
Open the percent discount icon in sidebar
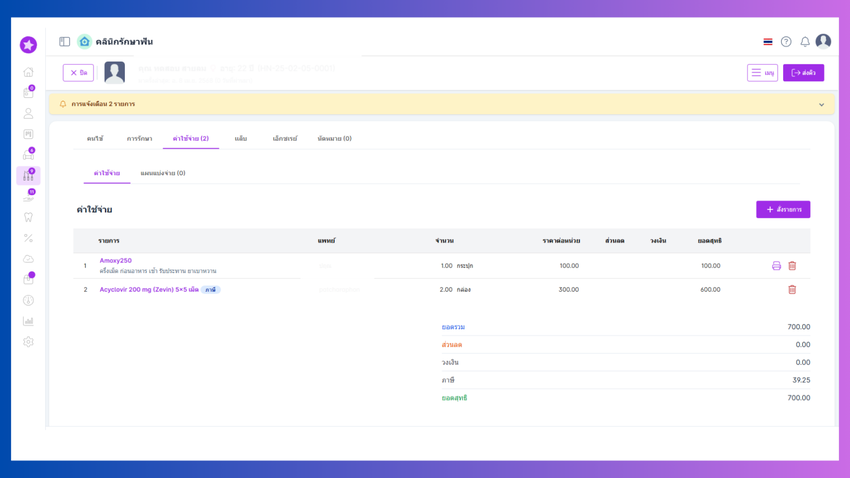[x=28, y=238]
